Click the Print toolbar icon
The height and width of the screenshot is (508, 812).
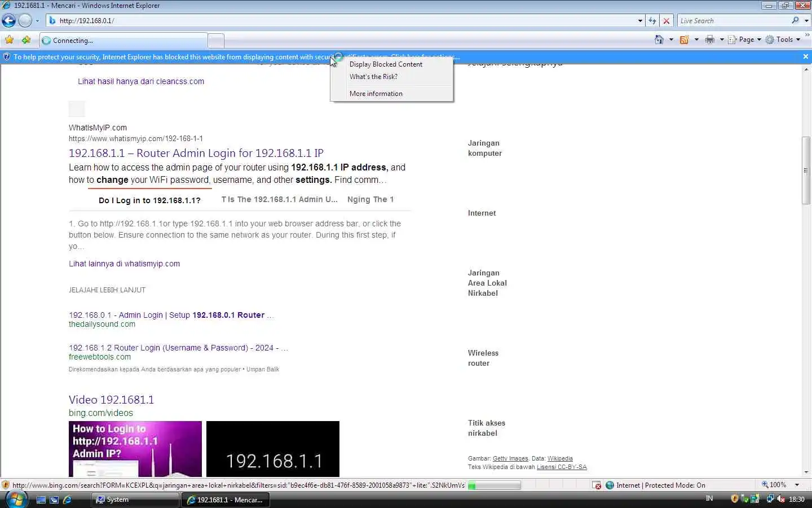click(x=710, y=40)
